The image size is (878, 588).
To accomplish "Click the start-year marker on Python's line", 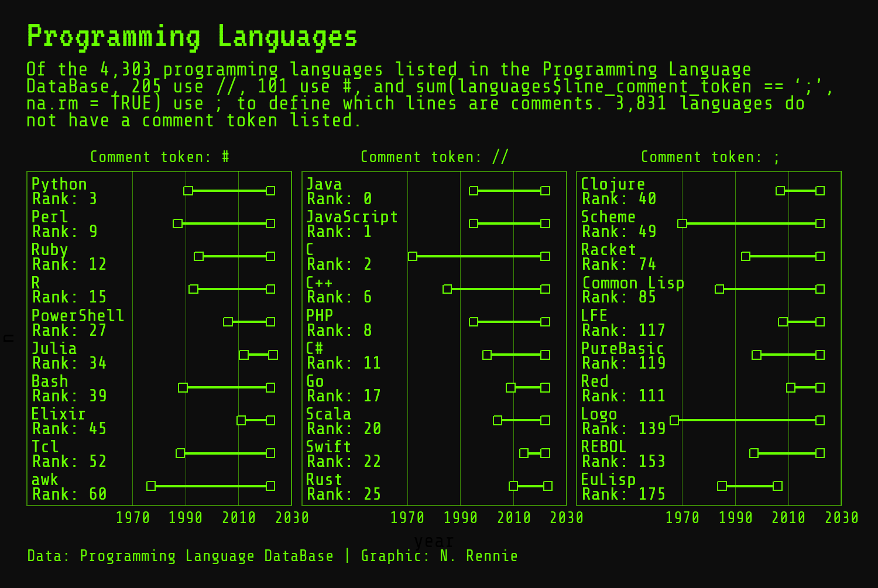I will [188, 191].
